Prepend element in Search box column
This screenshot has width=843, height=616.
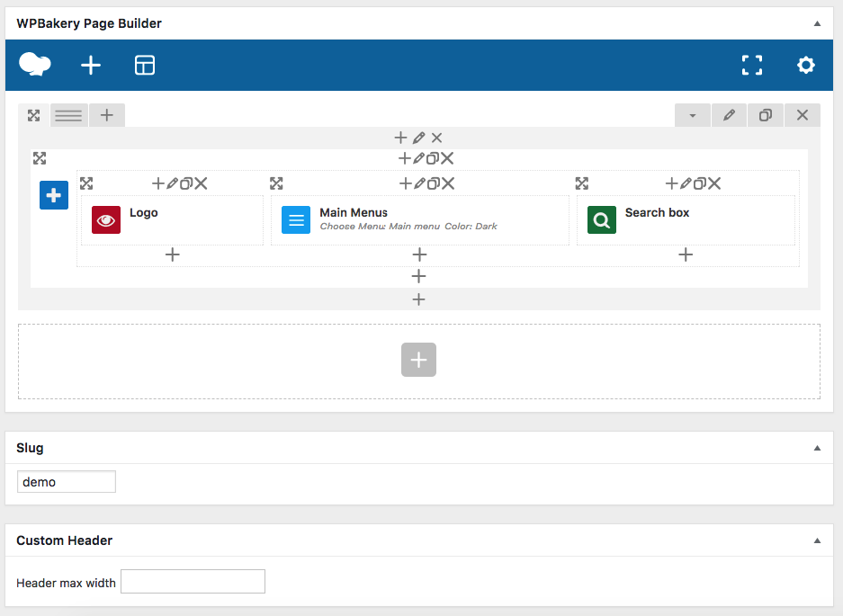pyautogui.click(x=671, y=183)
